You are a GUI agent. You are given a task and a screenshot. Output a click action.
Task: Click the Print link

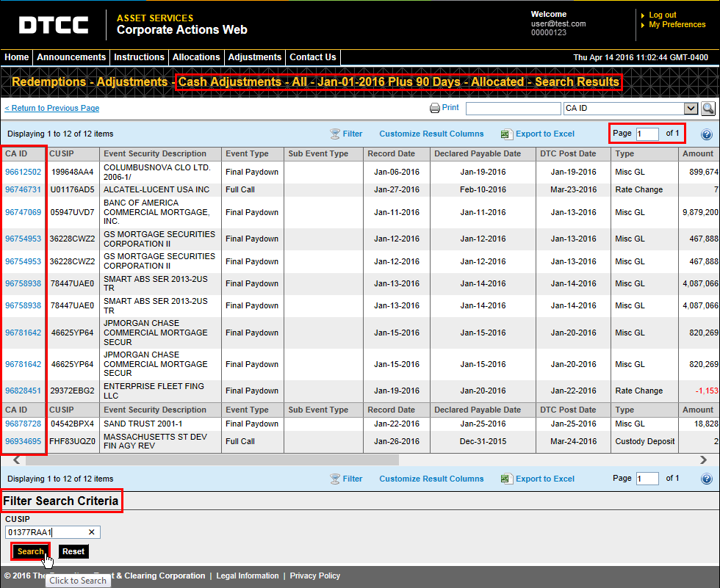coord(450,107)
